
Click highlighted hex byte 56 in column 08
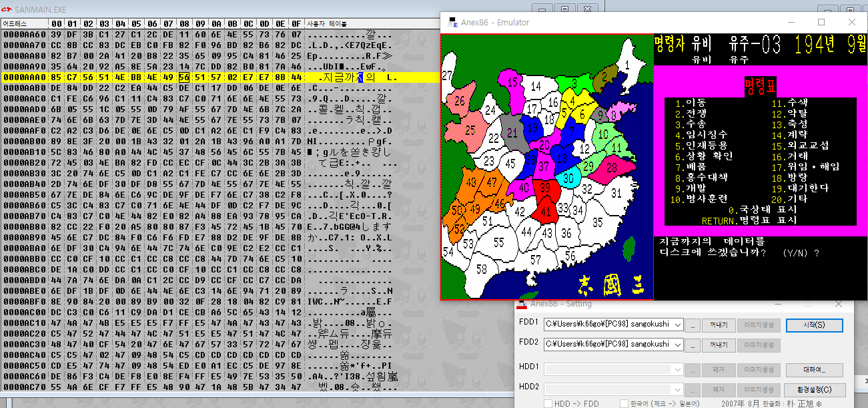pyautogui.click(x=184, y=77)
